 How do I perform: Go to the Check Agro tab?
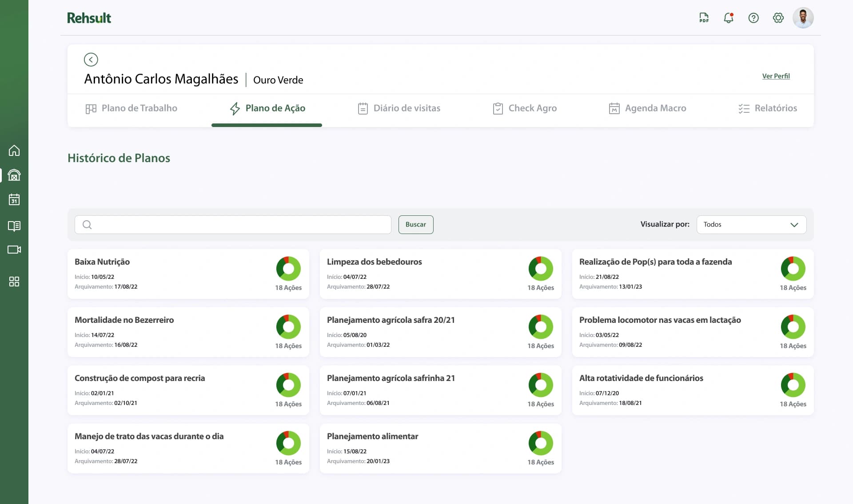click(x=525, y=108)
